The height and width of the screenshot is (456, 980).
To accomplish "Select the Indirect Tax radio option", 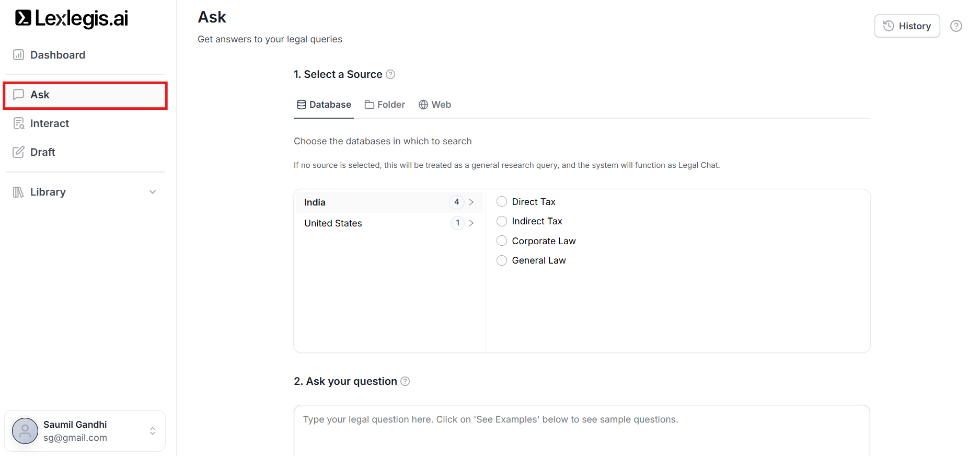I will tap(502, 221).
